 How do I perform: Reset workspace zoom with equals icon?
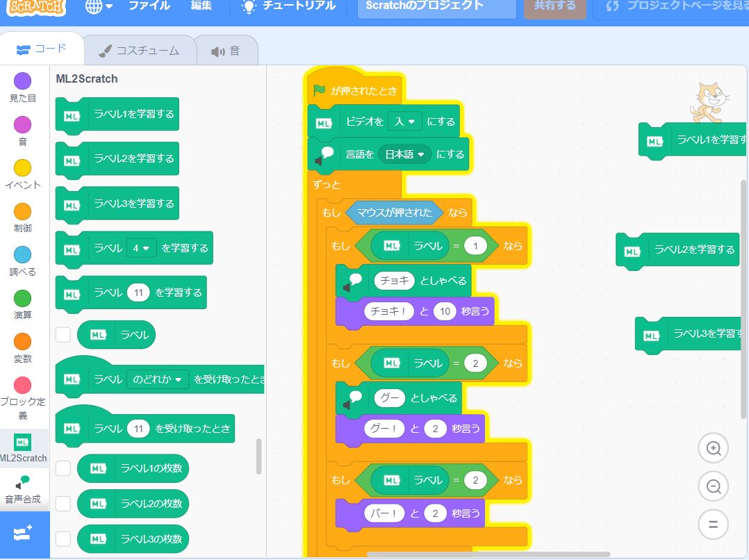[x=713, y=524]
